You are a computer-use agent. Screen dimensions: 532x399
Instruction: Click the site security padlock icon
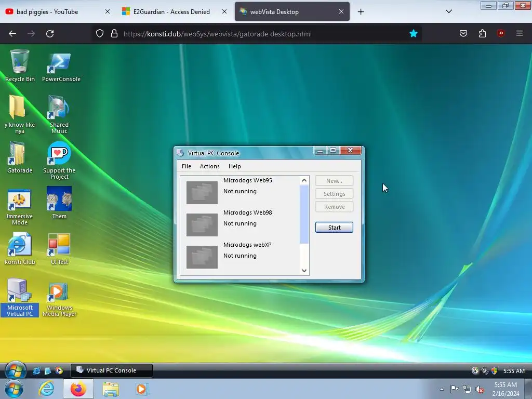pyautogui.click(x=114, y=33)
